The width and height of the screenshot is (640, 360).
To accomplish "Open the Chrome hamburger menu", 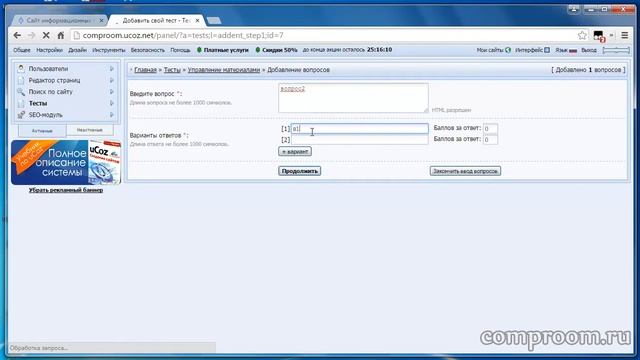I will tap(624, 36).
